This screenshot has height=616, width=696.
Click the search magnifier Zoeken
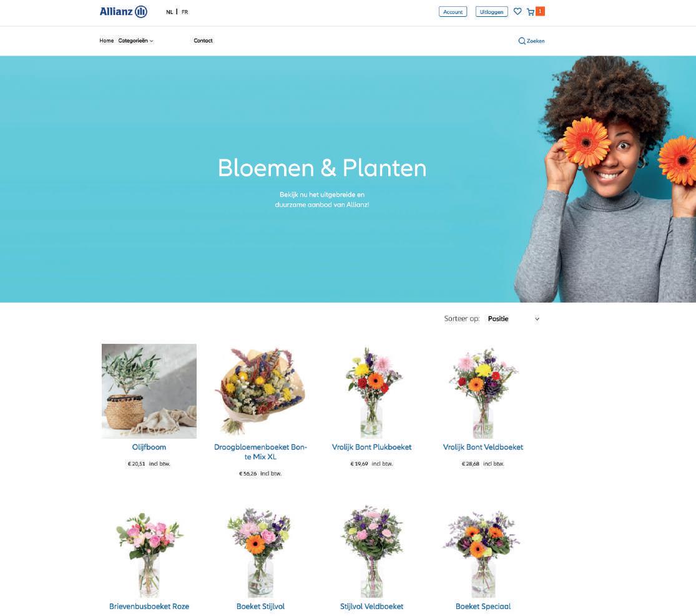pos(531,41)
